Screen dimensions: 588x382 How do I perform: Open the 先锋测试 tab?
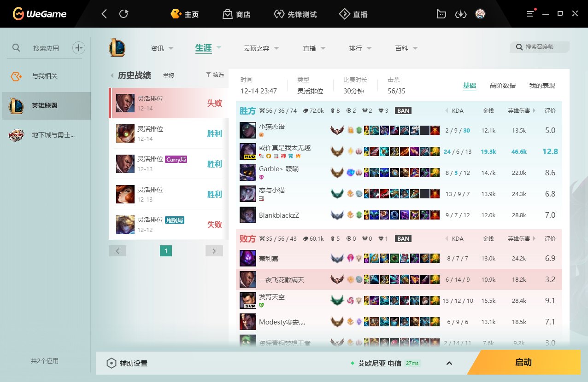pos(295,14)
